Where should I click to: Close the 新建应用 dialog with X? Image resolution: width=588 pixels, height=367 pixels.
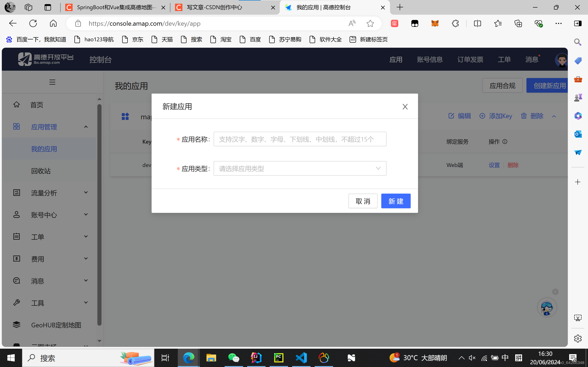coord(405,107)
